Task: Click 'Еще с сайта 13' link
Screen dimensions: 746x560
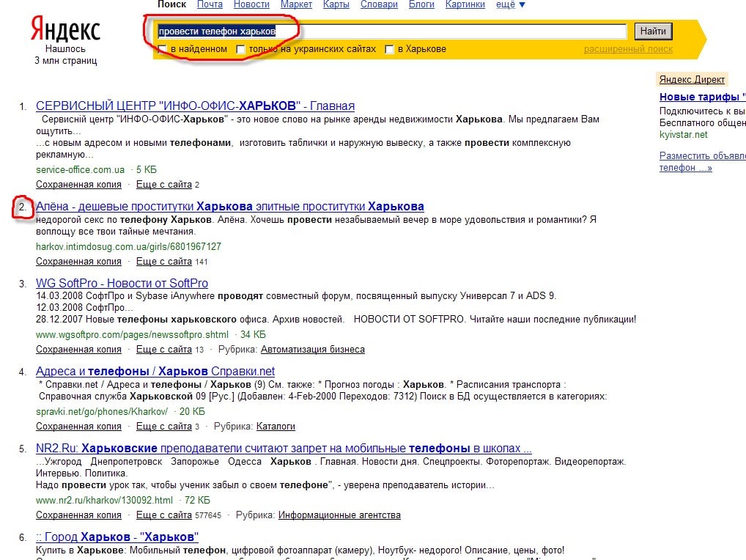Action: [170, 350]
